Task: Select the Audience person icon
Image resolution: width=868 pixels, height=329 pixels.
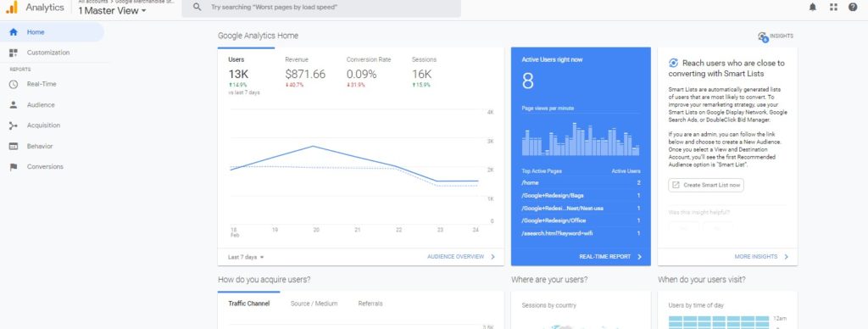Action: point(14,104)
